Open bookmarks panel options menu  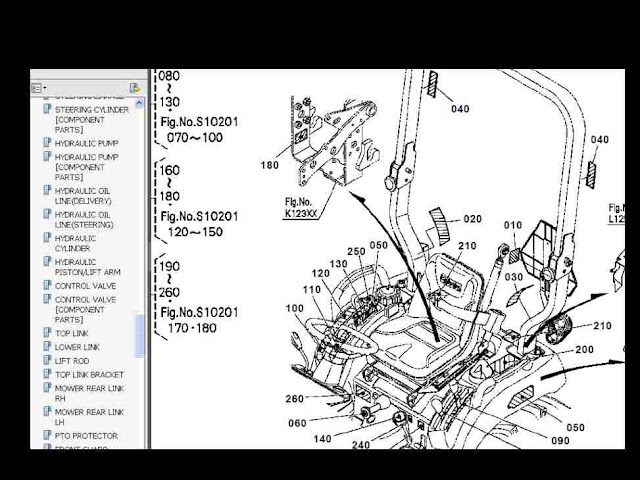point(39,88)
